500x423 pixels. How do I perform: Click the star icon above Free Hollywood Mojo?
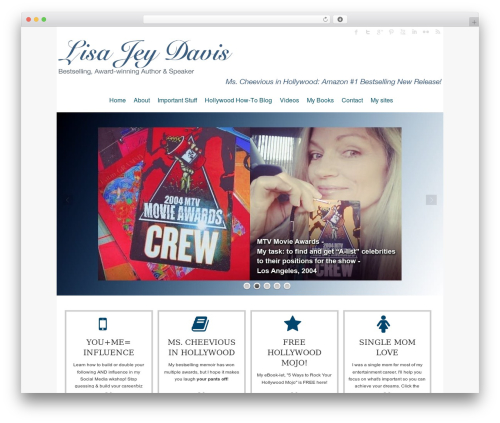click(292, 324)
